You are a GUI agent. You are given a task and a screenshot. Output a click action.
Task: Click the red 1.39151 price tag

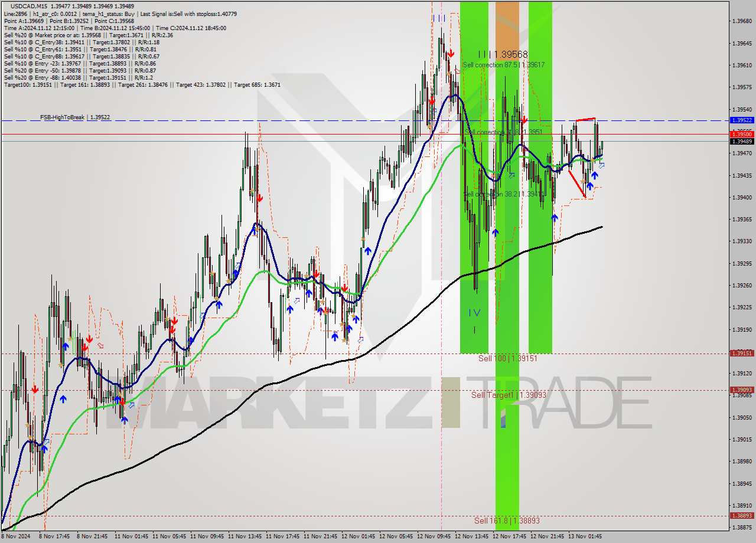coord(742,353)
